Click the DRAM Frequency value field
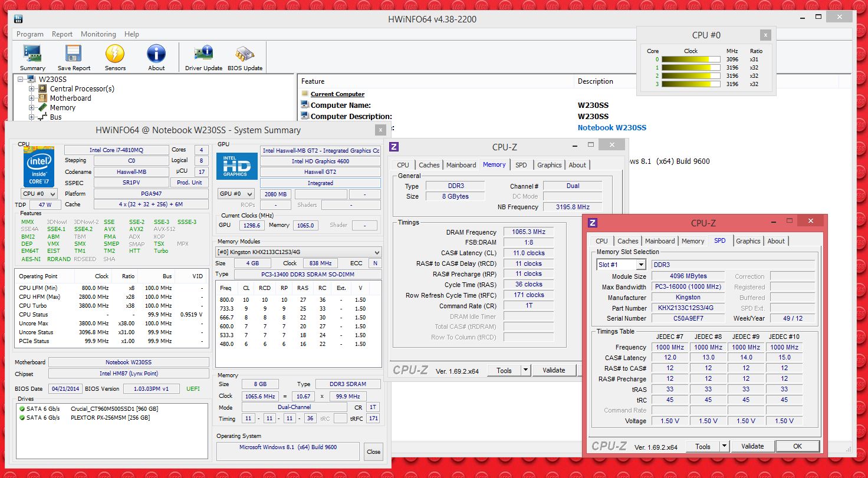Viewport: 868px width, 478px height. pyautogui.click(x=529, y=232)
